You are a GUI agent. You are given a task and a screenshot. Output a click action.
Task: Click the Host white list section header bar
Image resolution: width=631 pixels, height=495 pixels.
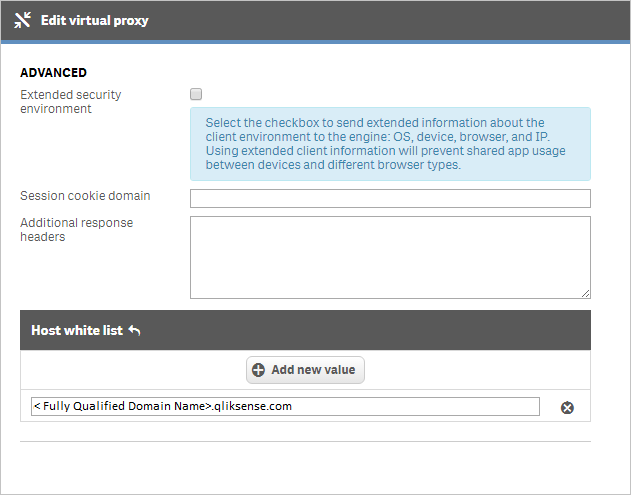point(305,330)
